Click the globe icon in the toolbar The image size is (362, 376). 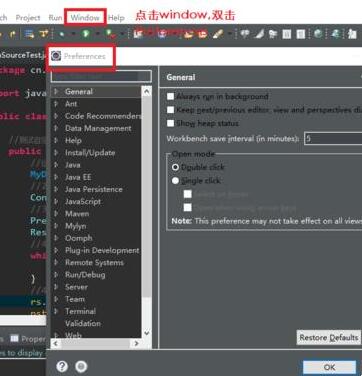(x=318, y=34)
